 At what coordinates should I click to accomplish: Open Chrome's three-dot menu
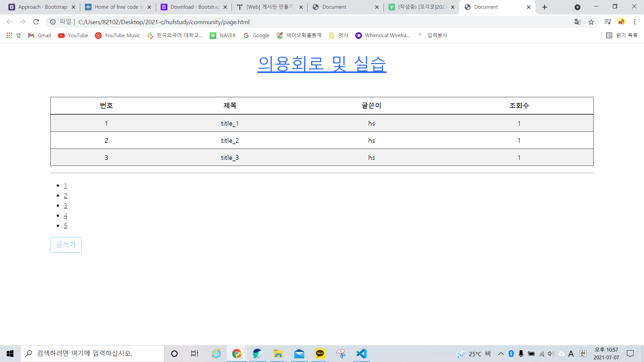[635, 22]
